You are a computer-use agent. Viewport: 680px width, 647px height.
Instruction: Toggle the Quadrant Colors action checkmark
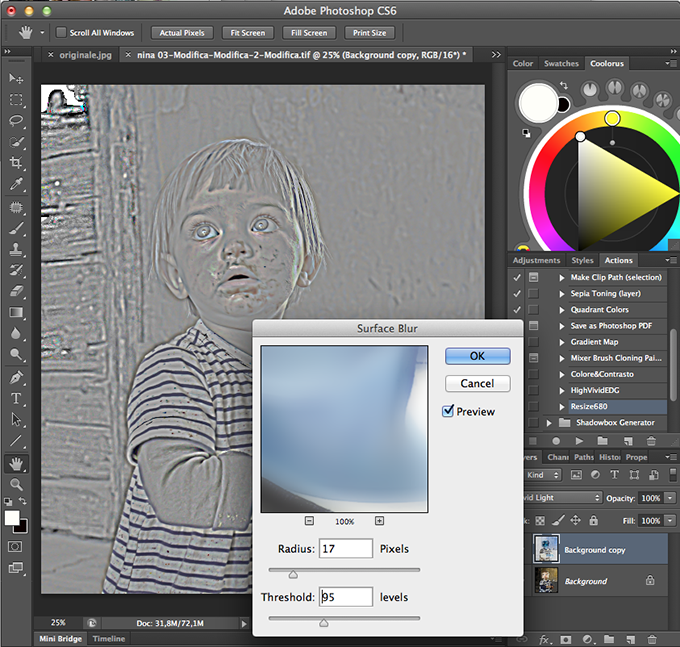pyautogui.click(x=517, y=310)
